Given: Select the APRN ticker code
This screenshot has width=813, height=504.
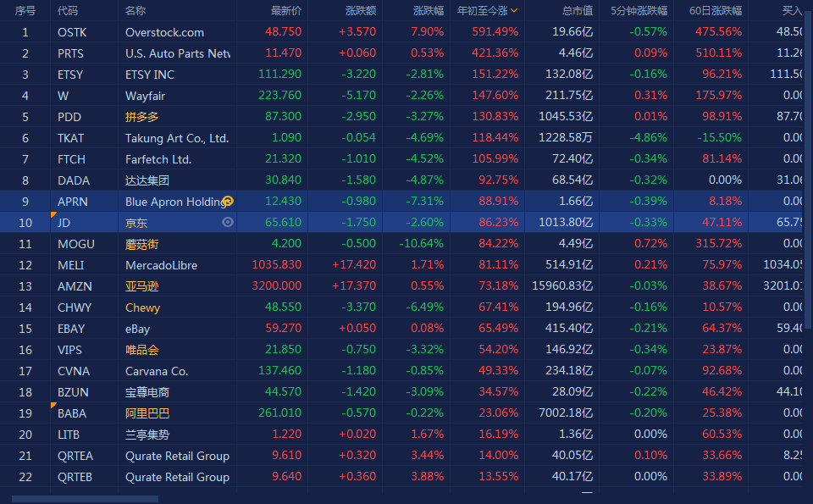Looking at the screenshot, I should coord(73,202).
